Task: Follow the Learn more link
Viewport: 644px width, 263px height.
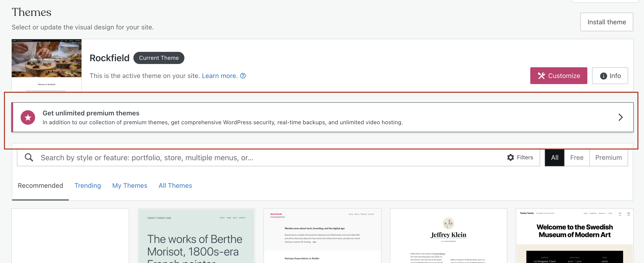Action: point(220,76)
